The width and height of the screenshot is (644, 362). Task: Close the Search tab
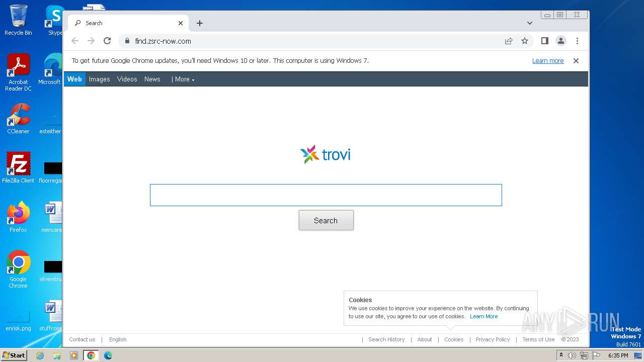point(181,23)
